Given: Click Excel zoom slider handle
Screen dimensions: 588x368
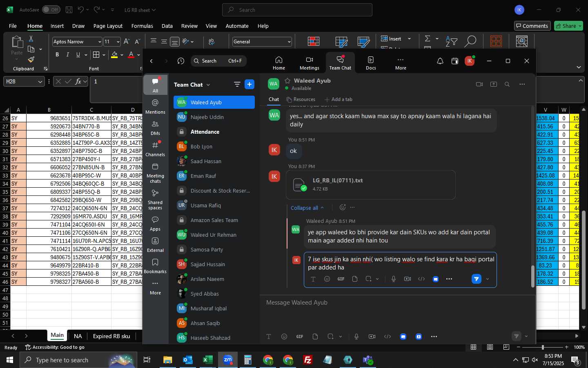Looking at the screenshot, I should pyautogui.click(x=542, y=347).
